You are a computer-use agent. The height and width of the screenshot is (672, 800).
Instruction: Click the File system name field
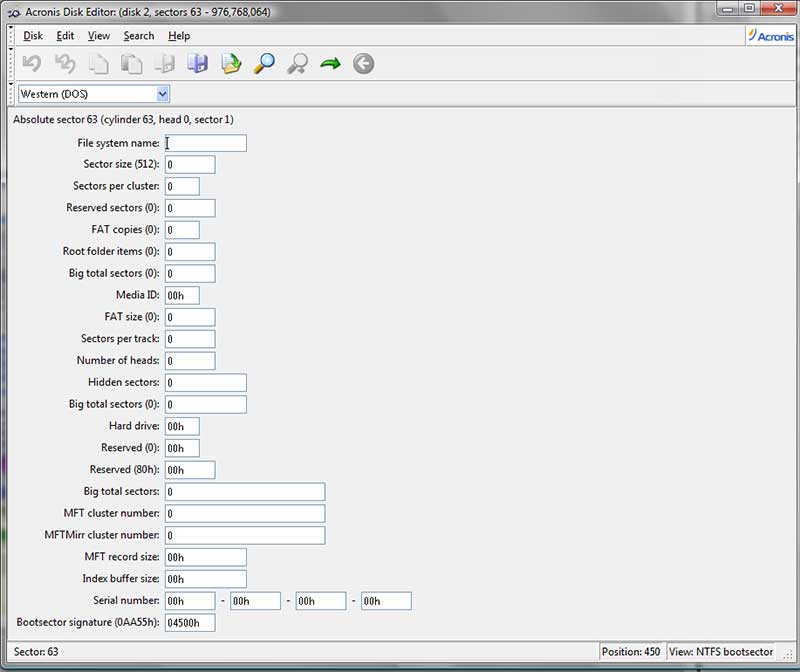pyautogui.click(x=206, y=143)
